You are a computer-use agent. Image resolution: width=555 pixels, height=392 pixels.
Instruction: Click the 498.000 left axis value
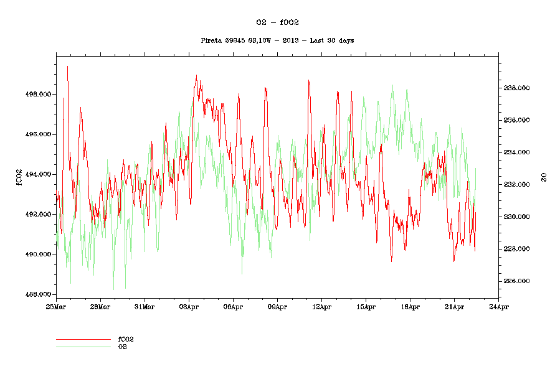(x=37, y=95)
